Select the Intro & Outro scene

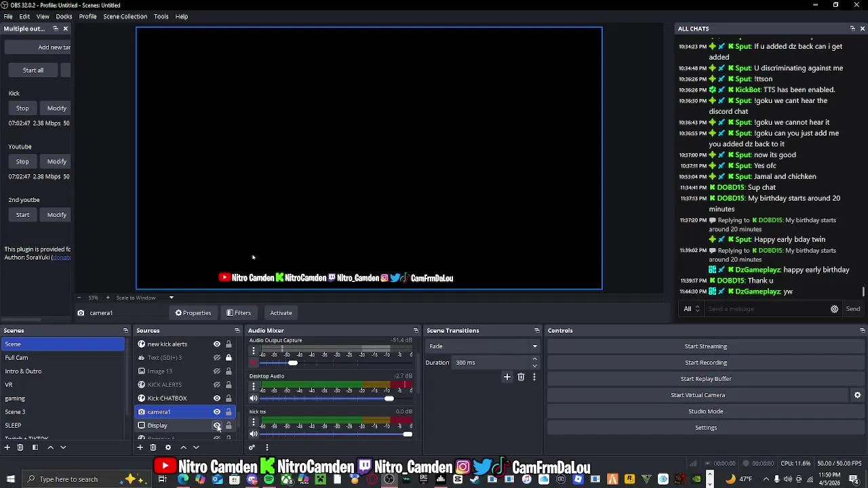[x=62, y=371]
